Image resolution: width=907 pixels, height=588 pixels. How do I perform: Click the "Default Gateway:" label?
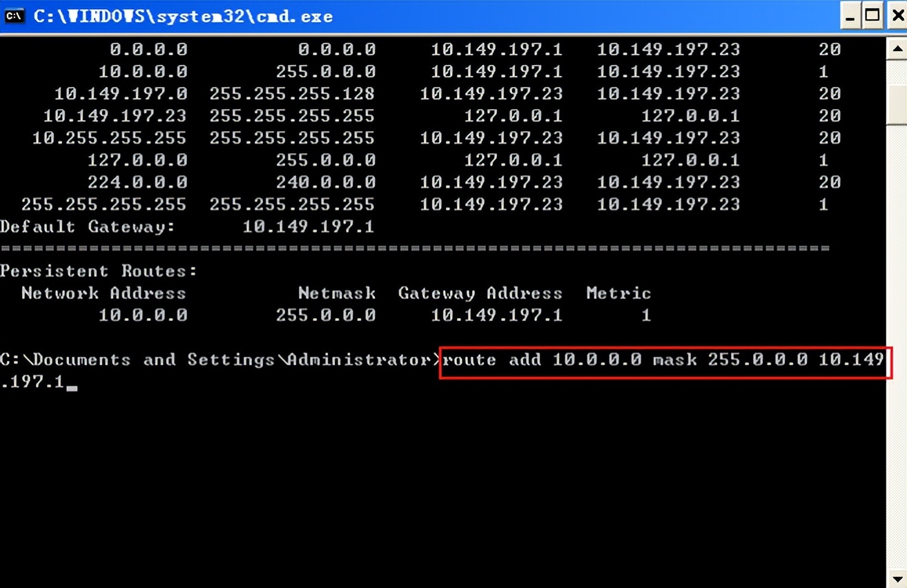click(x=88, y=226)
